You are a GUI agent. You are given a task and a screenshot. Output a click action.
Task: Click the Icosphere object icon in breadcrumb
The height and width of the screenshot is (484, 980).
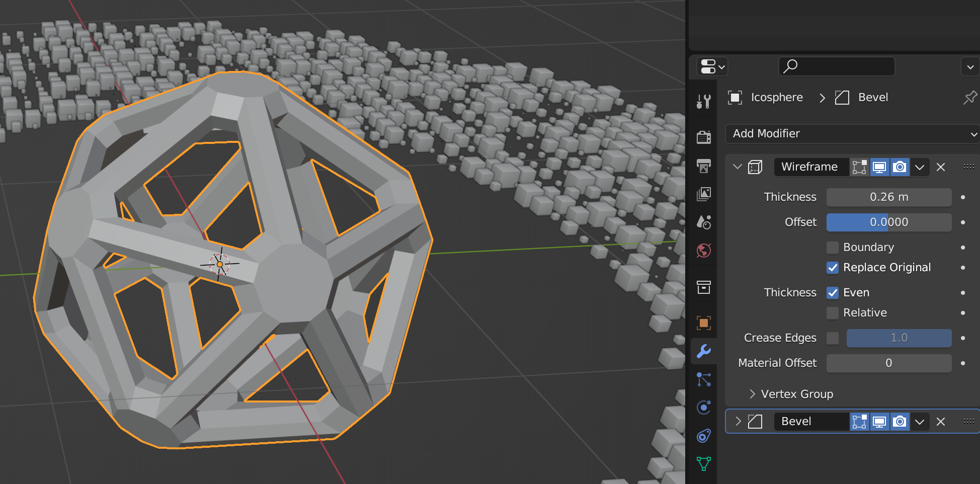click(x=735, y=98)
